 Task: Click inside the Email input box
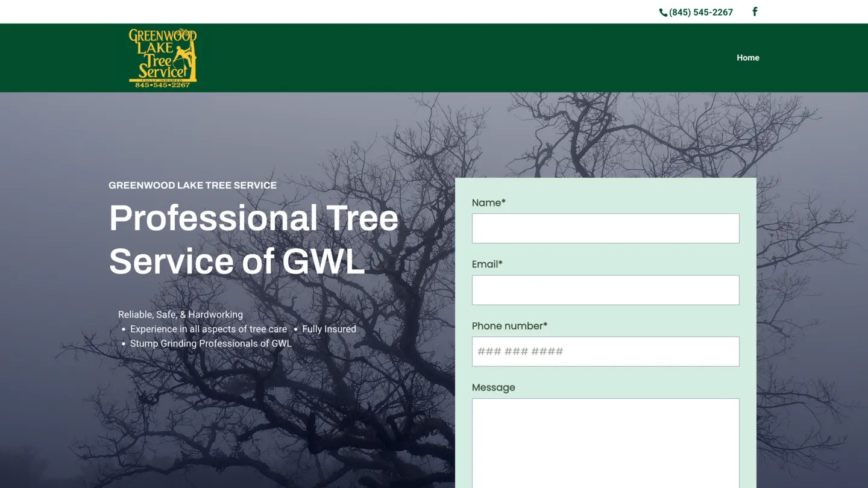(605, 290)
